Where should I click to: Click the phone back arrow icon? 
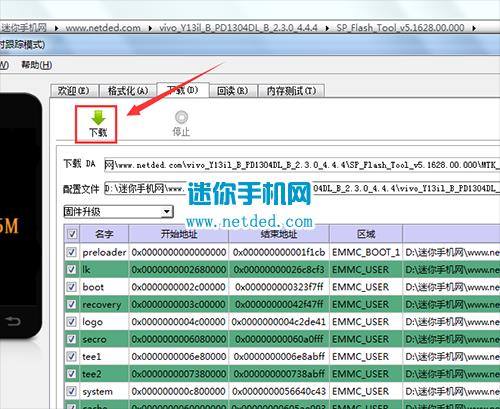tap(13, 321)
